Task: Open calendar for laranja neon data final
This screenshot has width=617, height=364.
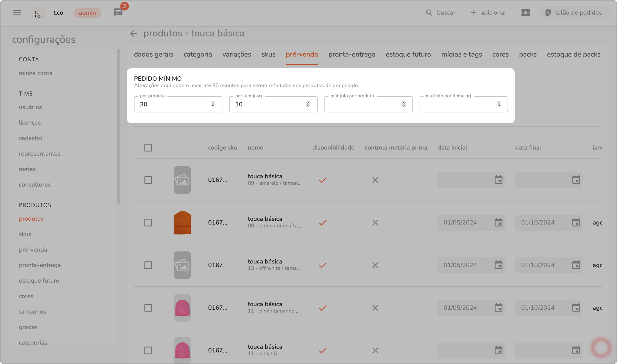Action: coord(576,223)
